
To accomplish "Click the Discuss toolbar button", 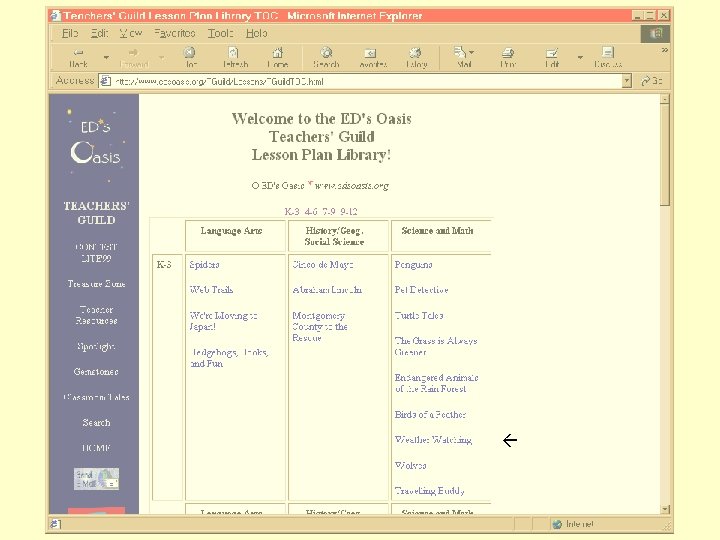I will pyautogui.click(x=608, y=57).
